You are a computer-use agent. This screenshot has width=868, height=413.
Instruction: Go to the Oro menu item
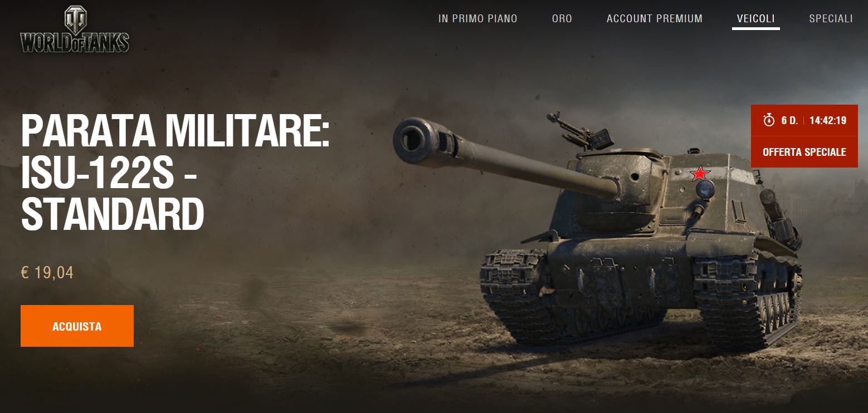(562, 18)
